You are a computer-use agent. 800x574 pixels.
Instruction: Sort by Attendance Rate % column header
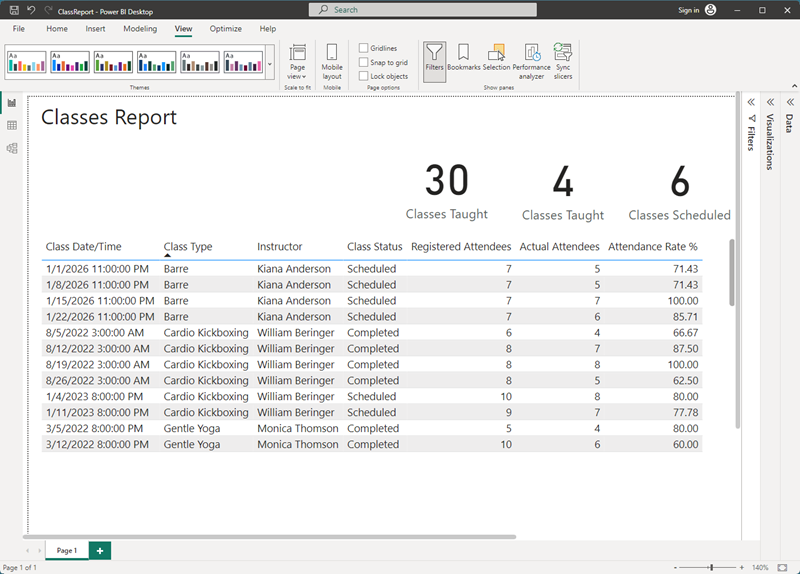pos(653,246)
